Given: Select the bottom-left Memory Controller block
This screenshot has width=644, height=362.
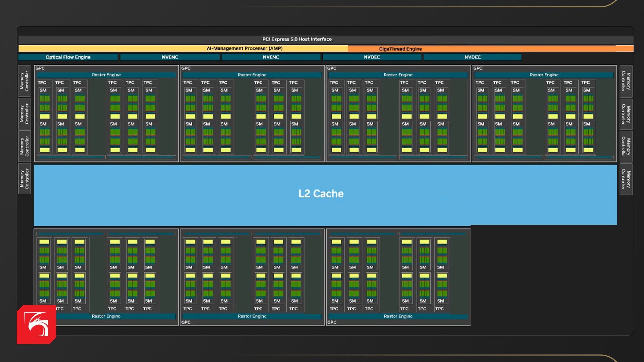Looking at the screenshot, I should coord(24,179).
